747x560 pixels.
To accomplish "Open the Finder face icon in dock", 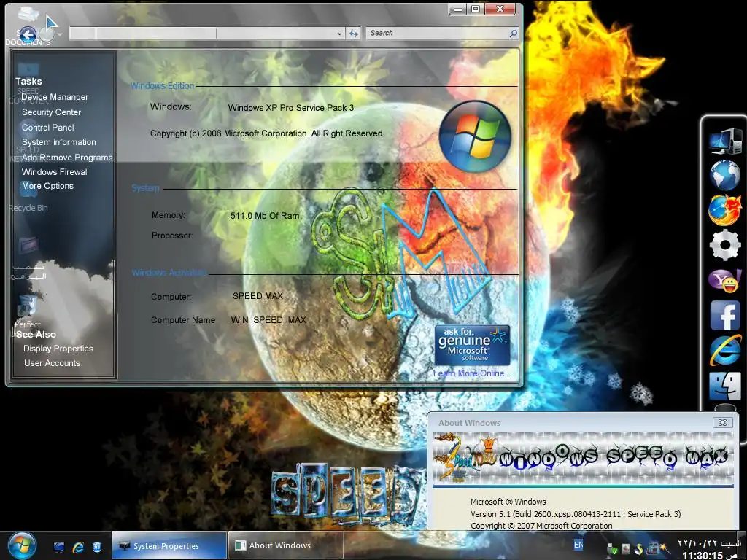I will pyautogui.click(x=724, y=385).
